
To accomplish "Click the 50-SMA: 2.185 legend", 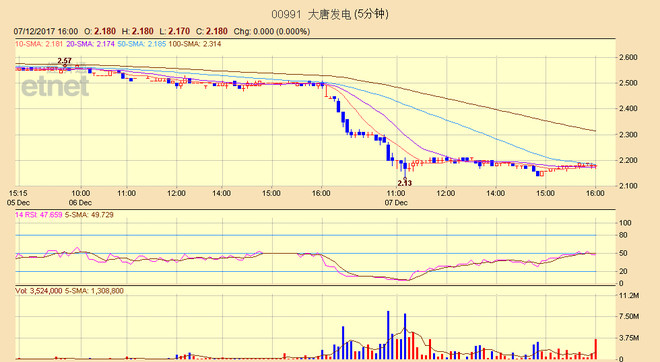I will (142, 44).
